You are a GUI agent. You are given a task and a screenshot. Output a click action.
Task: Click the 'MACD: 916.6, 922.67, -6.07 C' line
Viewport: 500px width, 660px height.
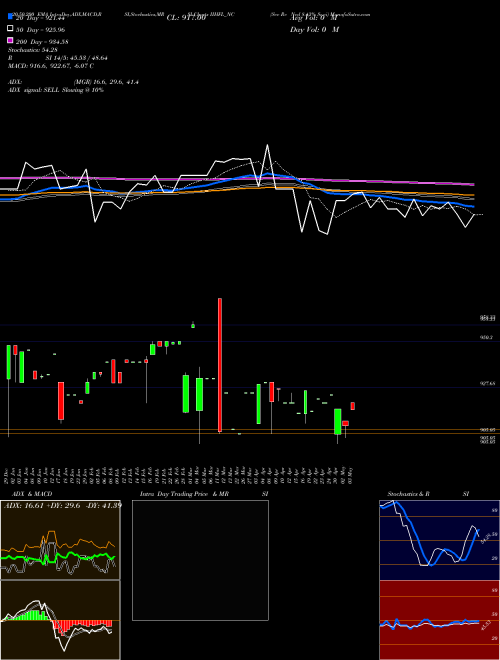[51, 66]
